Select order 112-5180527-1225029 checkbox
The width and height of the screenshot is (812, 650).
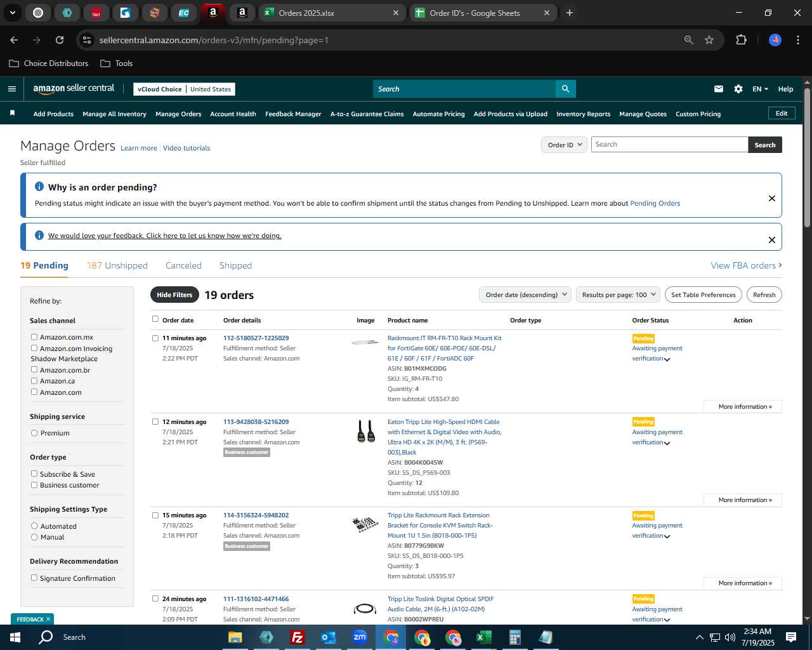pos(155,338)
